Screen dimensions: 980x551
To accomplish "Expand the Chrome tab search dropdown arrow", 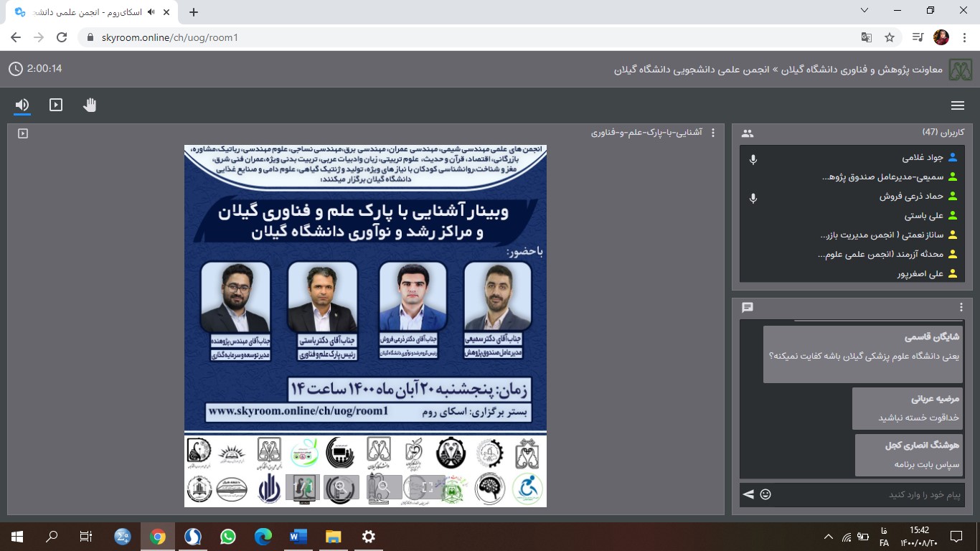I will (x=864, y=11).
